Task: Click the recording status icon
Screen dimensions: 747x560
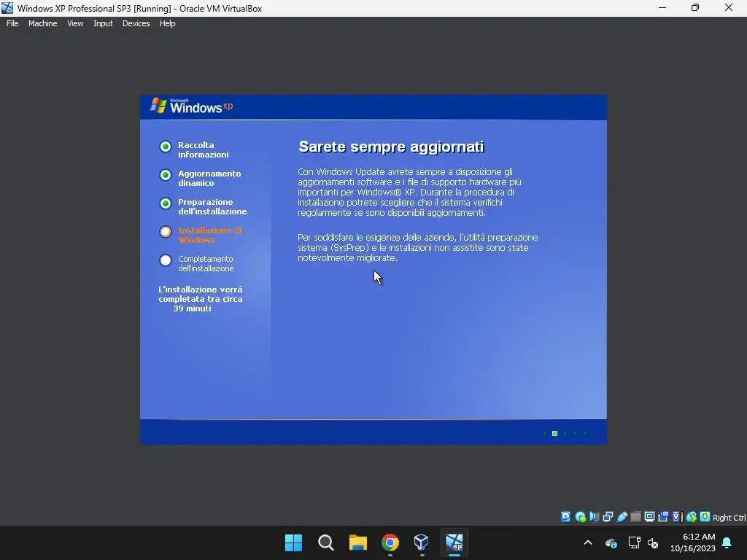Action: [663, 517]
